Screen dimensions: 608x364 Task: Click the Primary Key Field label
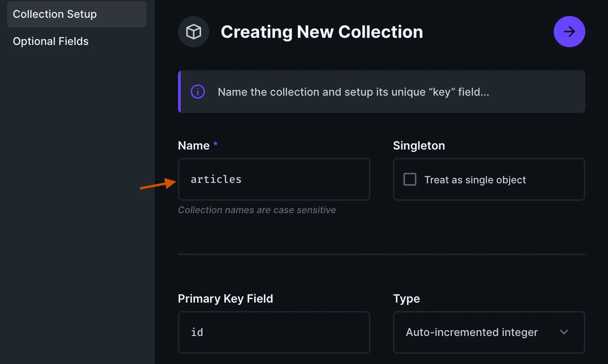coord(225,299)
